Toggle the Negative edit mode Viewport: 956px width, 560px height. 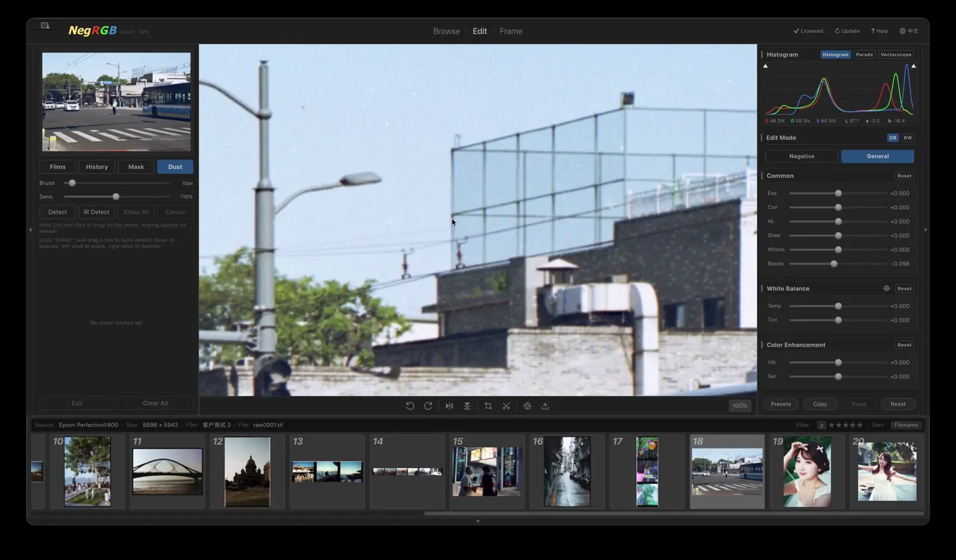pos(802,156)
